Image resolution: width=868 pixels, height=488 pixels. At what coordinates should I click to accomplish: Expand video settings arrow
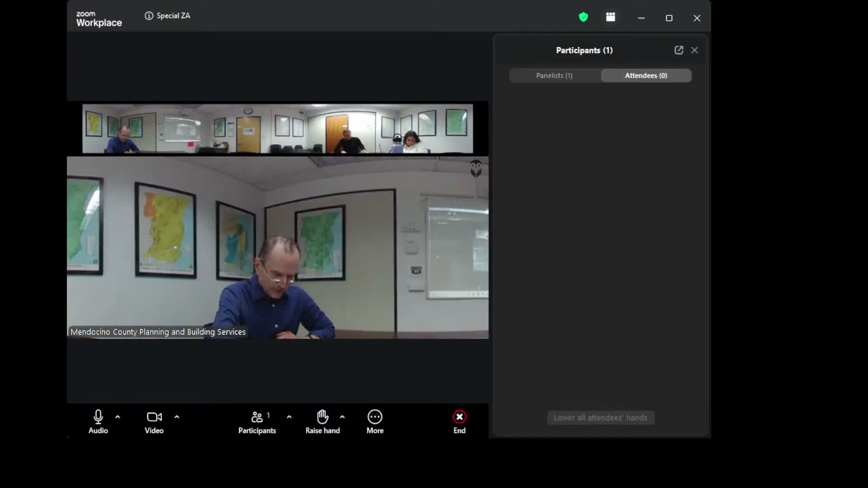pos(177,417)
